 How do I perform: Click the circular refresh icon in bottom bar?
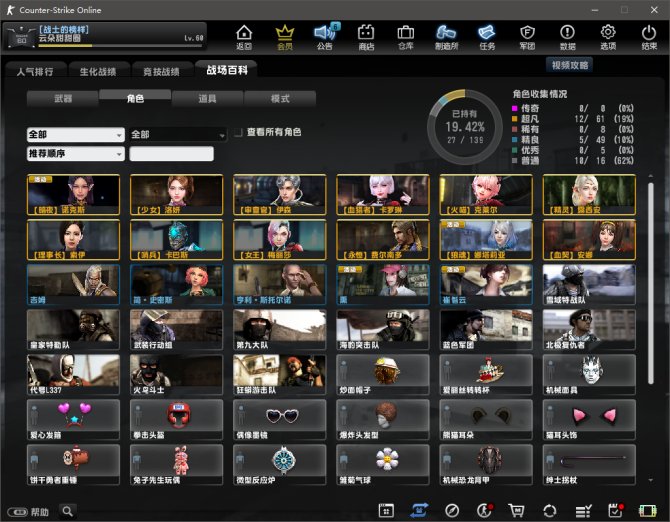(550, 510)
